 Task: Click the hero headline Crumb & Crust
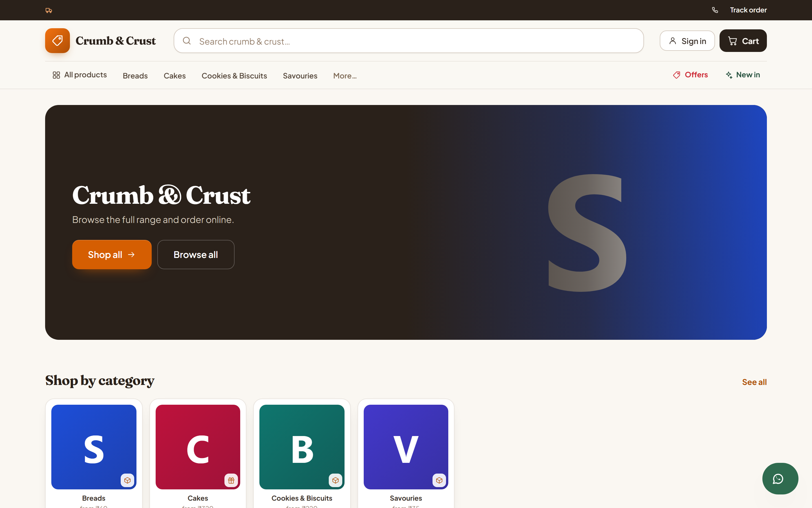point(161,195)
